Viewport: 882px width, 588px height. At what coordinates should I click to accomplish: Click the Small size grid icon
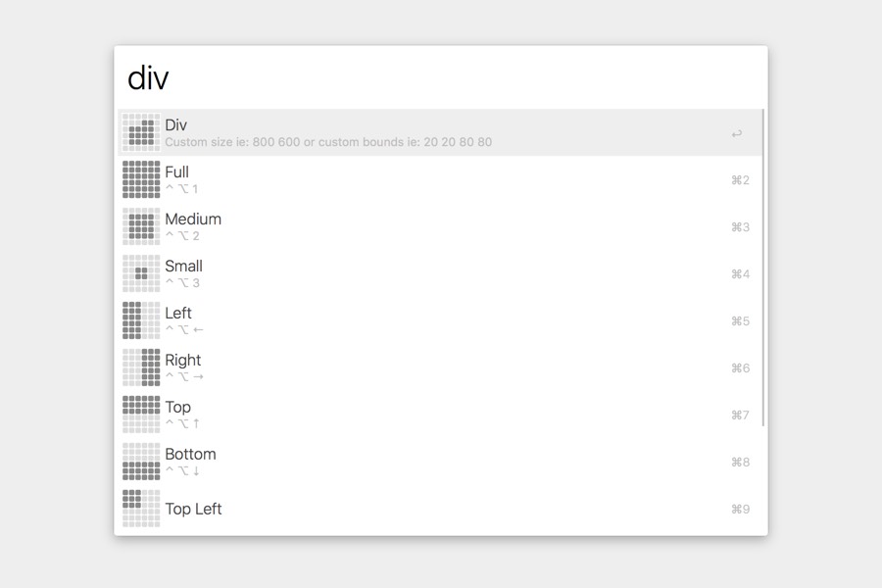(141, 273)
